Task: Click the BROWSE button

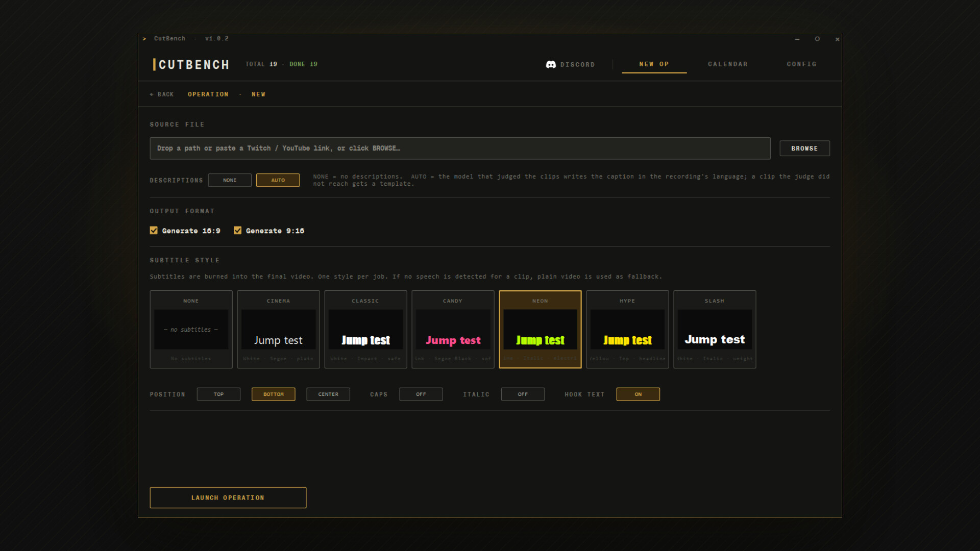Action: pyautogui.click(x=804, y=148)
